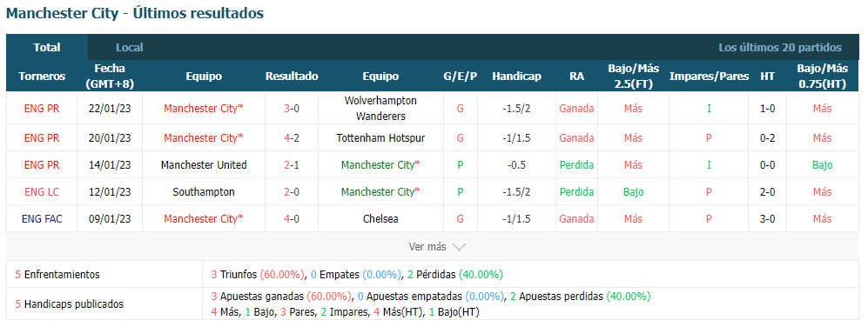The height and width of the screenshot is (327, 868).
Task: Switch to the Local tab
Action: pyautogui.click(x=130, y=48)
